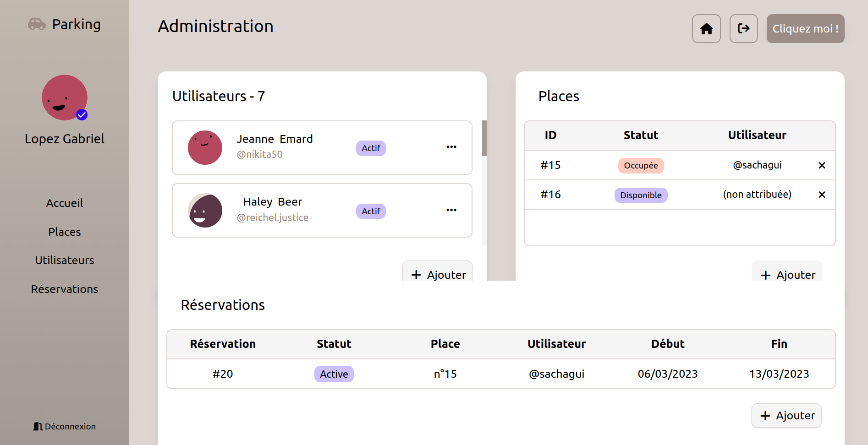The width and height of the screenshot is (868, 445).
Task: Click the Parking car logo icon
Action: point(37,24)
